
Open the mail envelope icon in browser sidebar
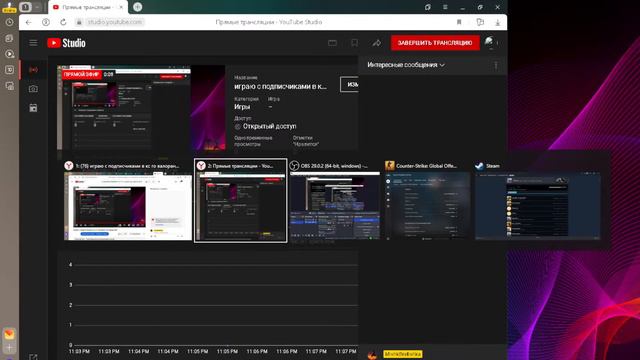point(9,334)
